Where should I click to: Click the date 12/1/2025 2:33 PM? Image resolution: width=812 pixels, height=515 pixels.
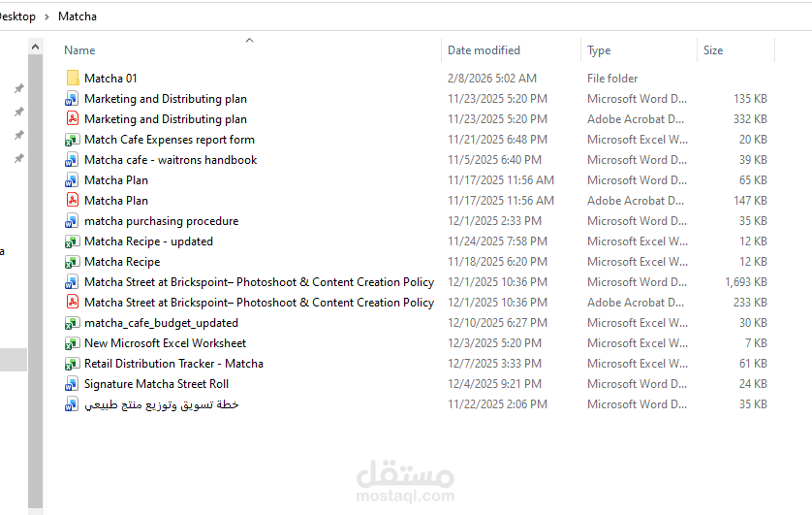tap(494, 221)
